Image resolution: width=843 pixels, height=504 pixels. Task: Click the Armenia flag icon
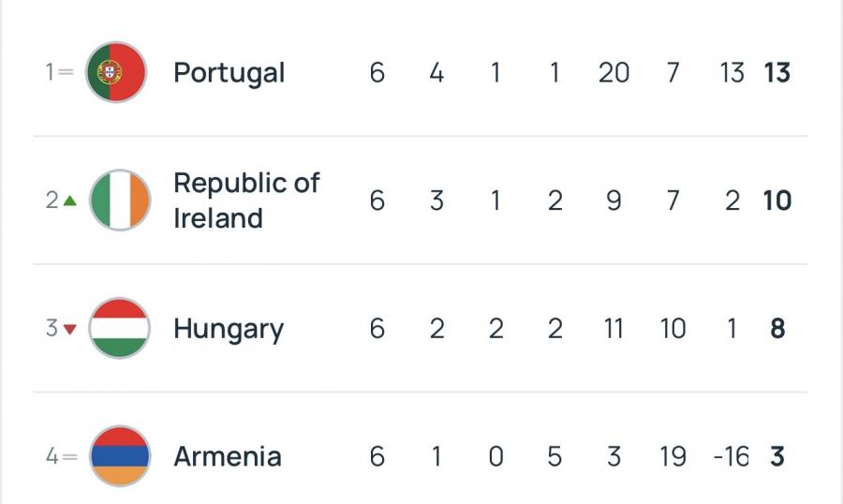coord(119,456)
